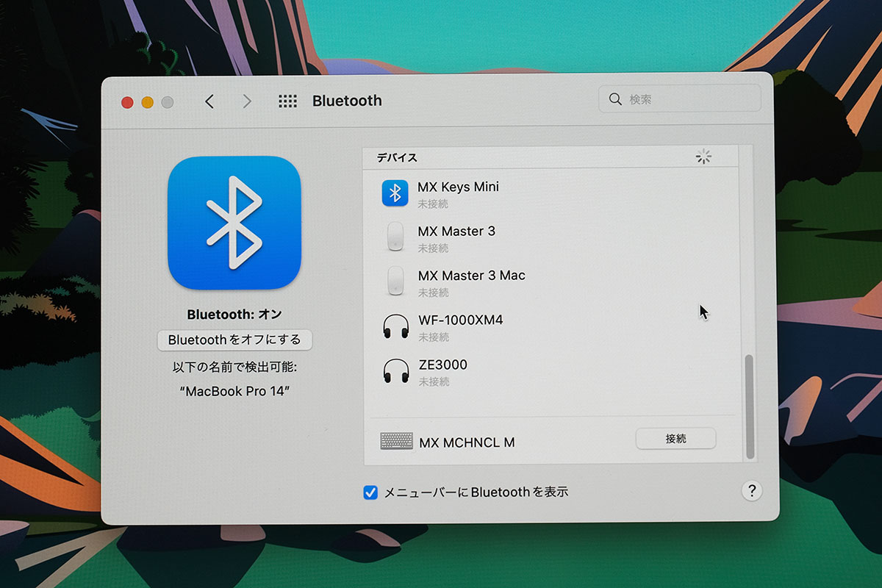Click 未接続 status under WF-1000XM4
882x588 pixels.
tap(434, 337)
